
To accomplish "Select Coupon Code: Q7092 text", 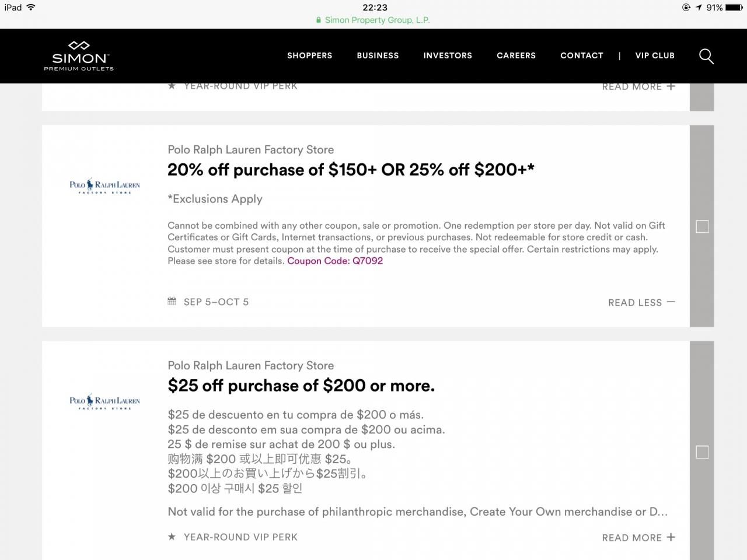I will (x=335, y=261).
